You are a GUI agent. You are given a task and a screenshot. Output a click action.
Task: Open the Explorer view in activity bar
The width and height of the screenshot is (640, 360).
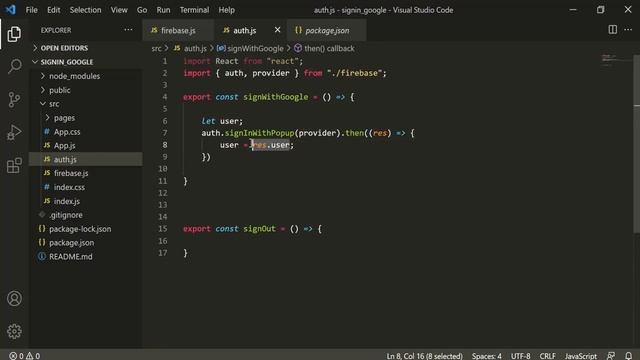click(14, 34)
